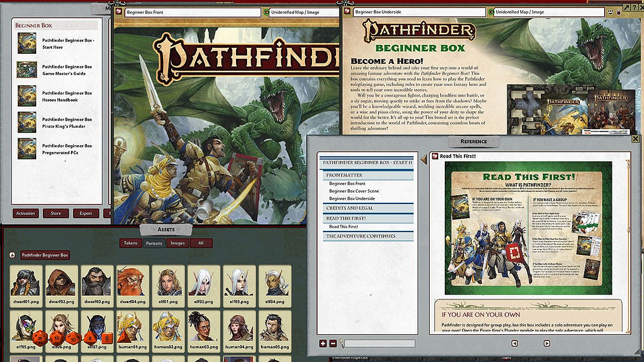Switch to the Portraits tab in Assets

154,243
